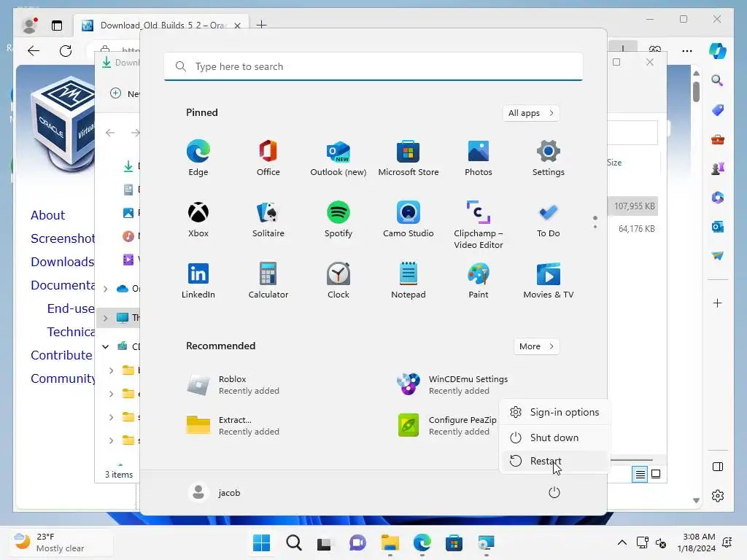Show More recommended items
This screenshot has height=560, width=747.
[x=537, y=346]
